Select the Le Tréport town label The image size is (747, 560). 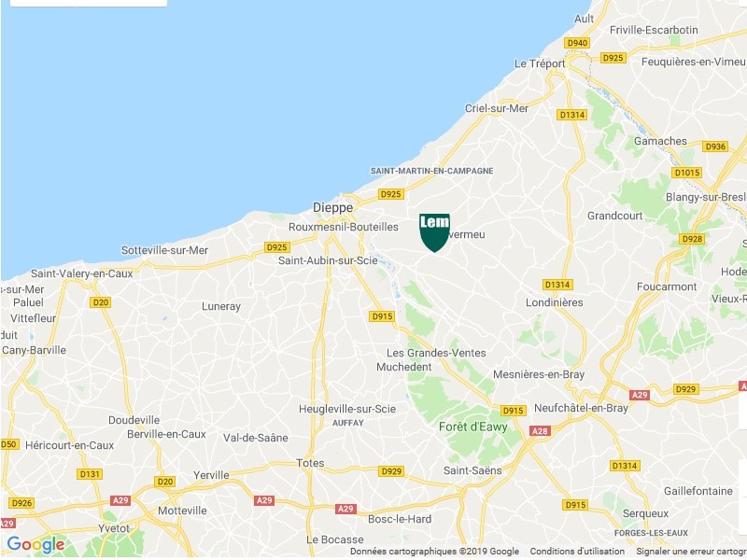coord(540,63)
